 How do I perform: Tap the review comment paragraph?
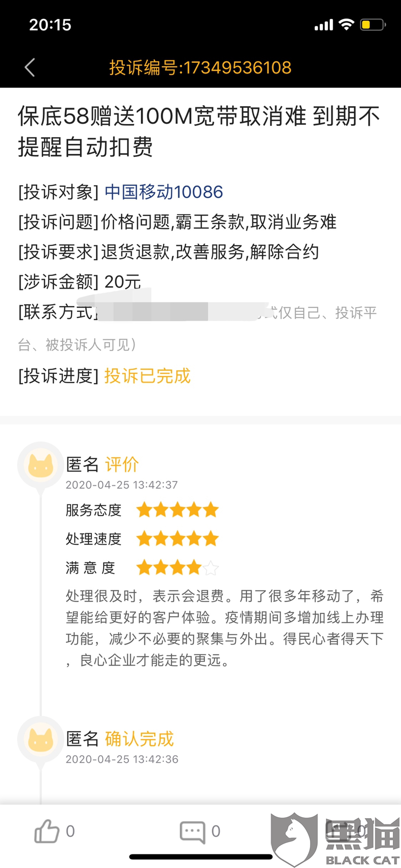pyautogui.click(x=224, y=628)
